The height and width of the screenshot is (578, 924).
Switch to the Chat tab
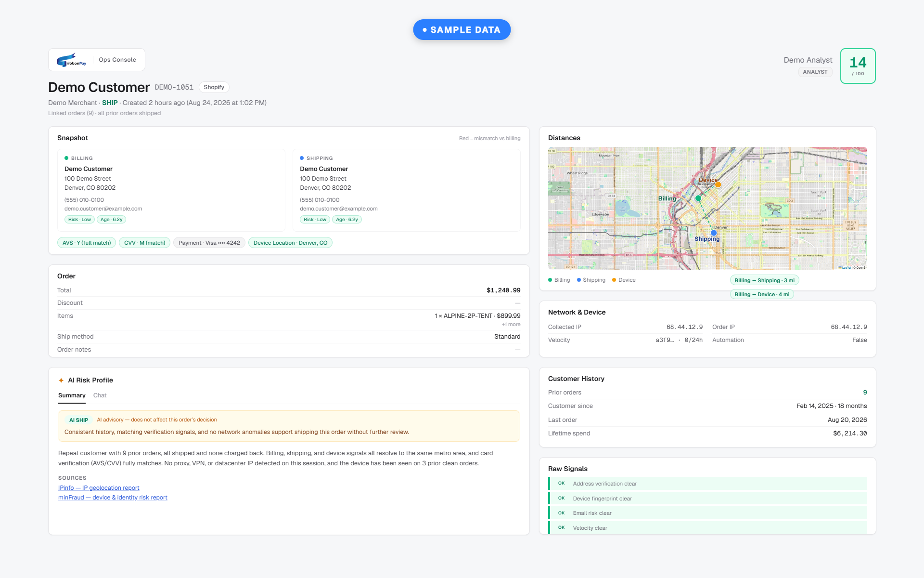tap(100, 395)
